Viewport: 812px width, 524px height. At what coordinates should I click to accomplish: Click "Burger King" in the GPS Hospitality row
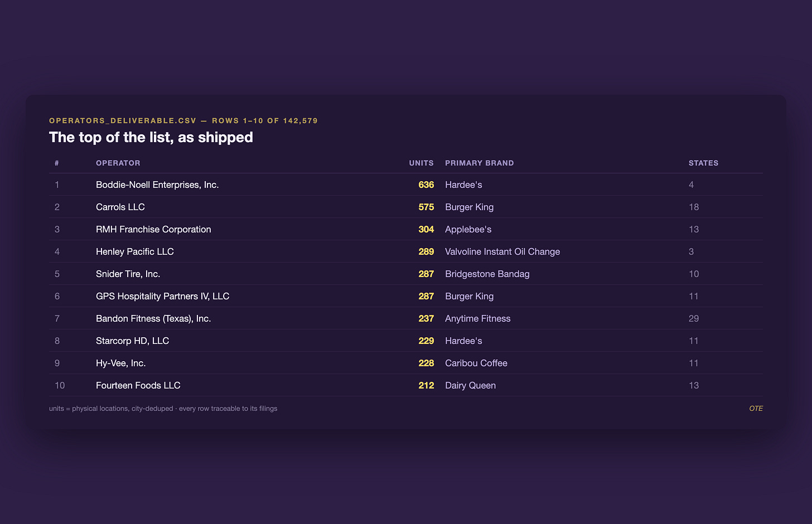coord(470,296)
